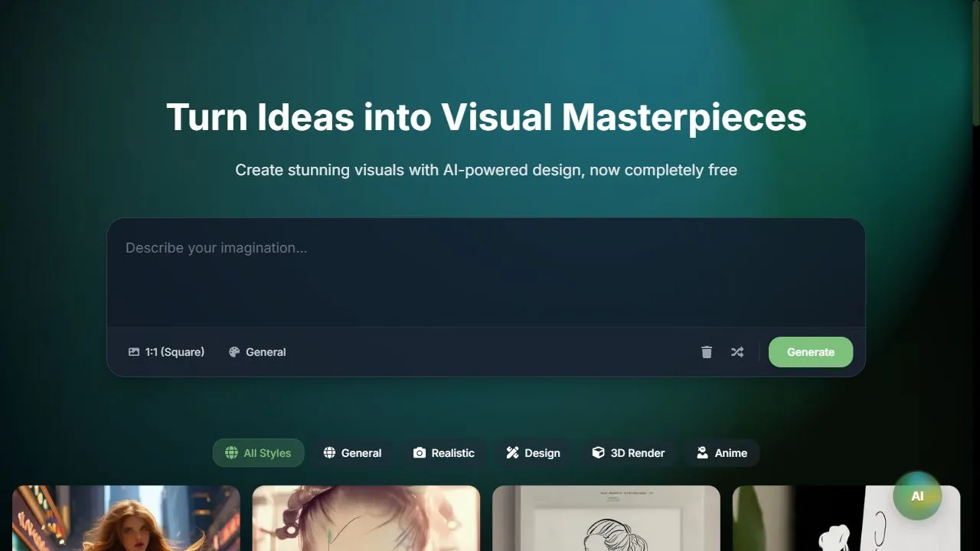Open the black and white silhouette thumbnail
Viewport: 980px width, 551px height.
(x=846, y=518)
